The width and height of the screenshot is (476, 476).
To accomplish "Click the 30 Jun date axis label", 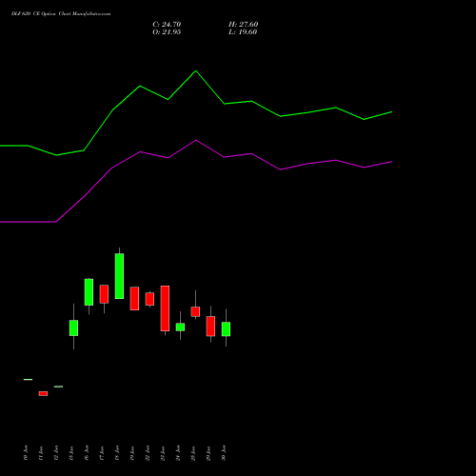I will (x=224, y=453).
